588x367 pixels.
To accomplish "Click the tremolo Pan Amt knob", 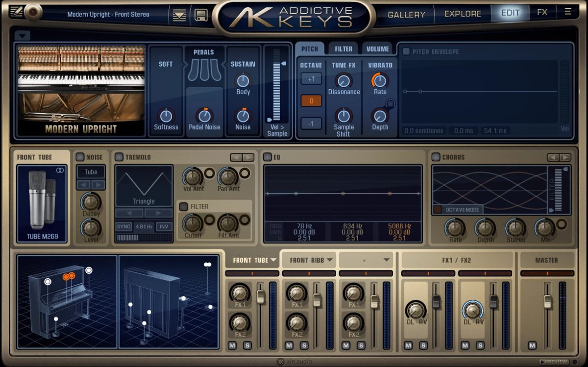I will coord(228,176).
